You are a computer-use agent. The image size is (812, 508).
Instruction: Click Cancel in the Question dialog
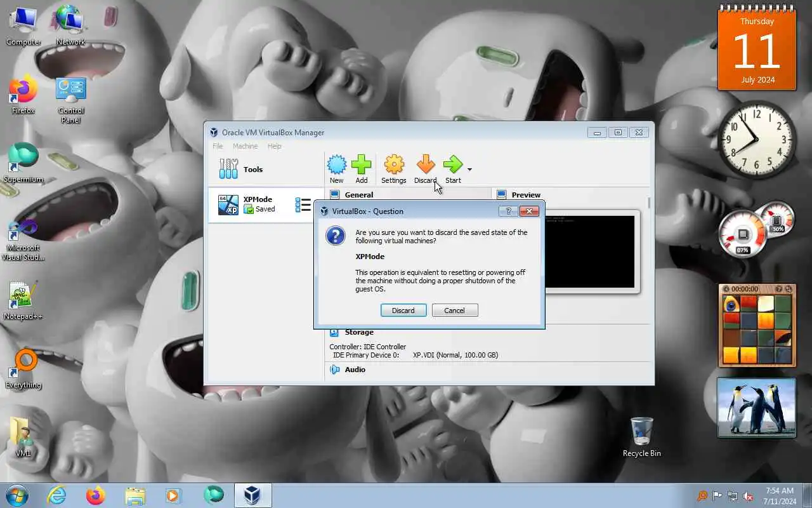(455, 311)
